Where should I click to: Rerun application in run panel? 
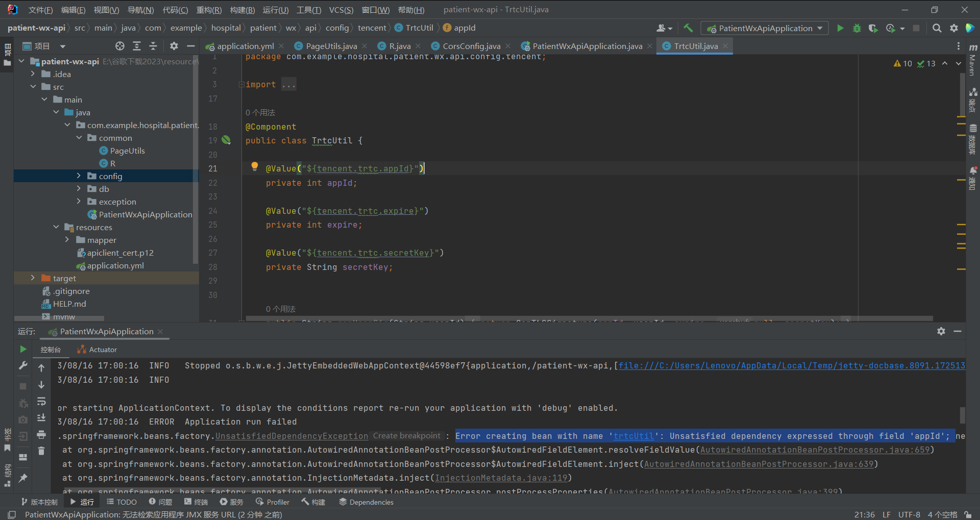coord(23,349)
